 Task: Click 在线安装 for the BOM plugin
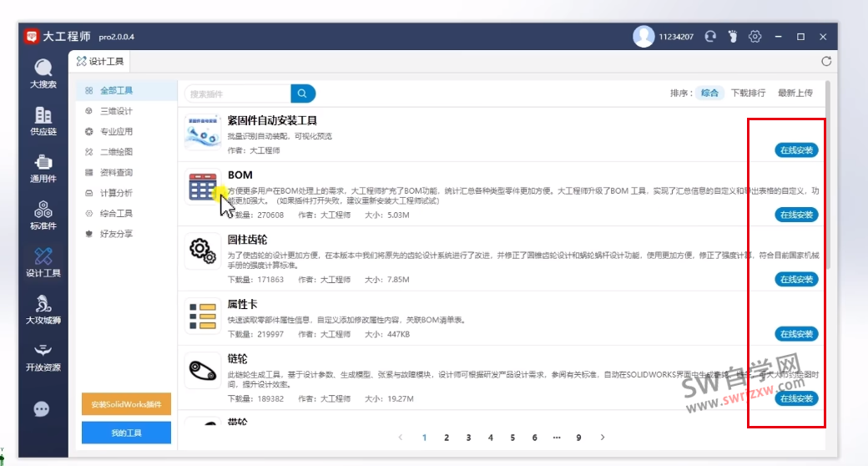point(796,215)
